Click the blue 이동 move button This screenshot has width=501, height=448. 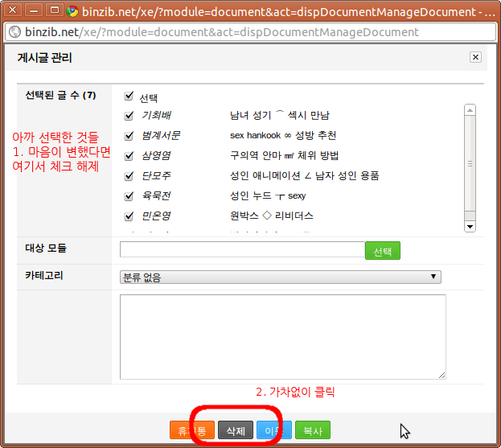[x=274, y=430]
